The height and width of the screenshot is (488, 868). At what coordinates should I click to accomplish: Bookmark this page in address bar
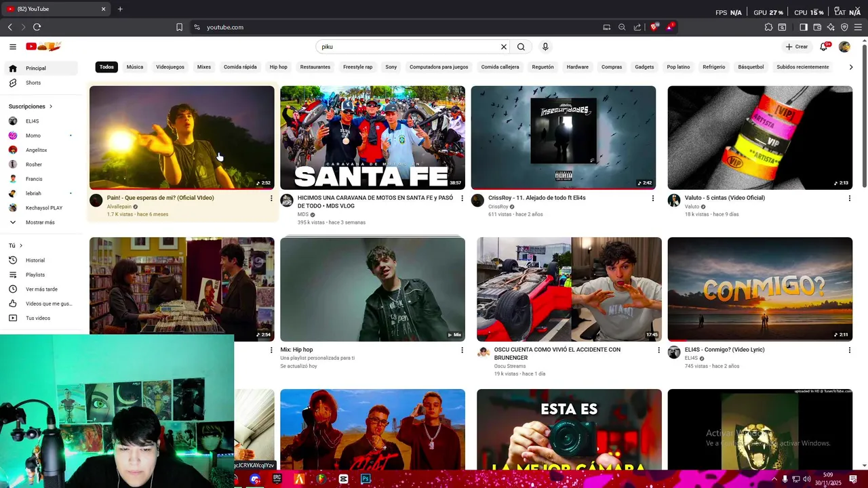[179, 27]
